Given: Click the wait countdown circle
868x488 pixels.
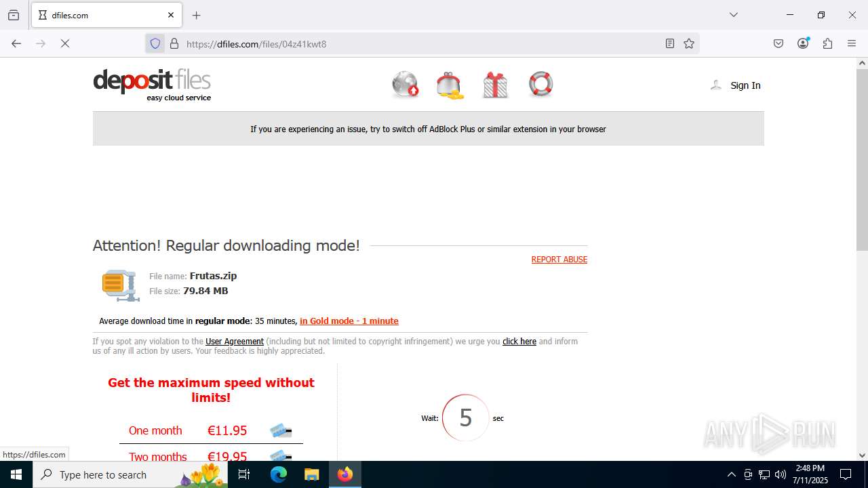Looking at the screenshot, I should [465, 418].
